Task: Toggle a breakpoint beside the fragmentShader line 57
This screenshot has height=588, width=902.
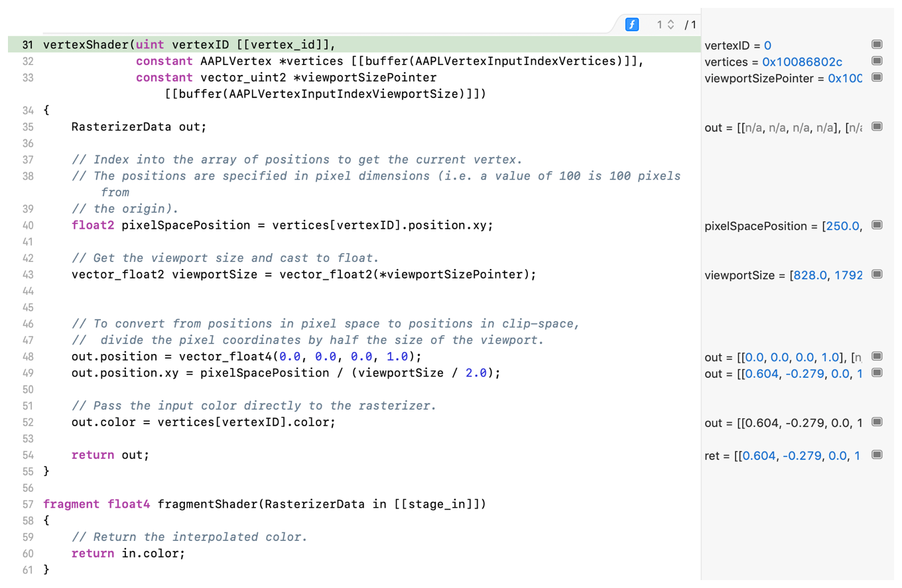Action: [27, 504]
